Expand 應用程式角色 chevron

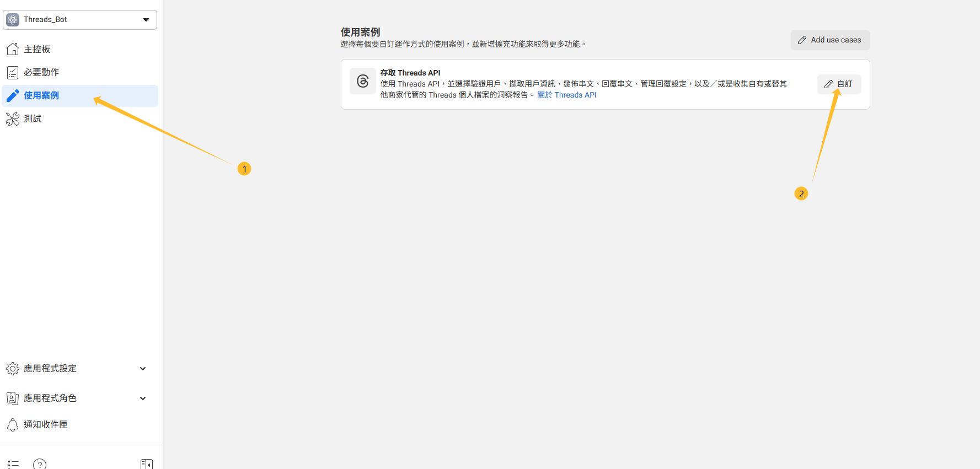(x=143, y=398)
